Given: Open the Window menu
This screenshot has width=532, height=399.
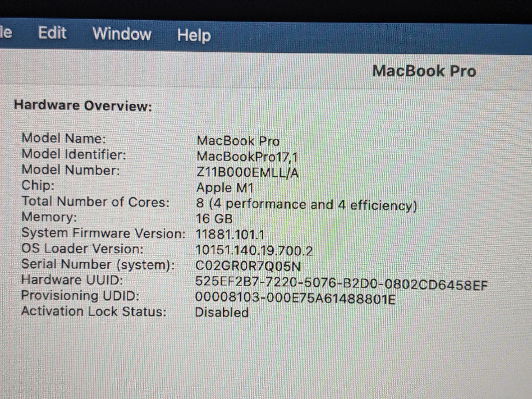Looking at the screenshot, I should 122,34.
